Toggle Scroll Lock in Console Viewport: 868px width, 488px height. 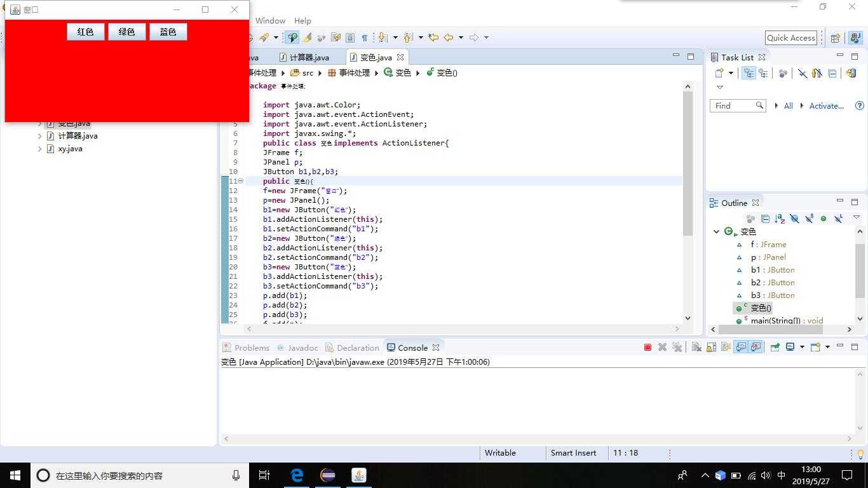[x=711, y=347]
